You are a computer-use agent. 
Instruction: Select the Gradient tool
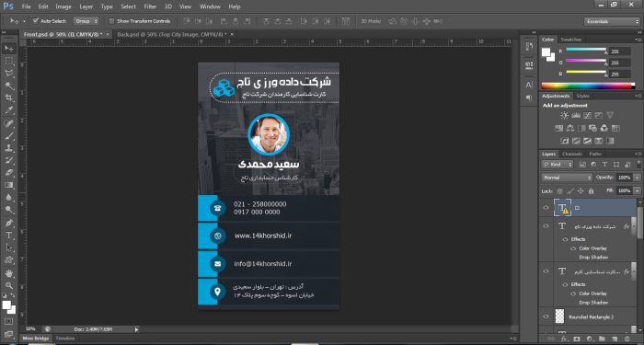8,185
